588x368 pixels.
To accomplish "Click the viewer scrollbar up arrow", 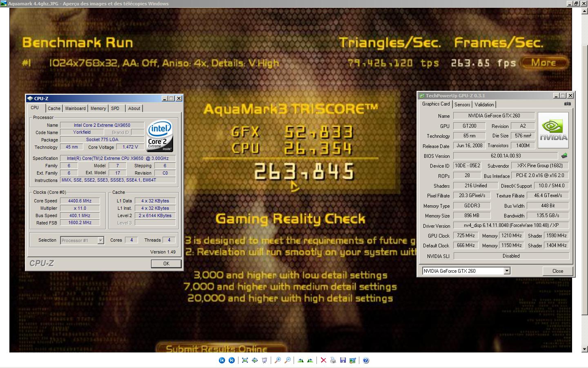I will (584, 11).
